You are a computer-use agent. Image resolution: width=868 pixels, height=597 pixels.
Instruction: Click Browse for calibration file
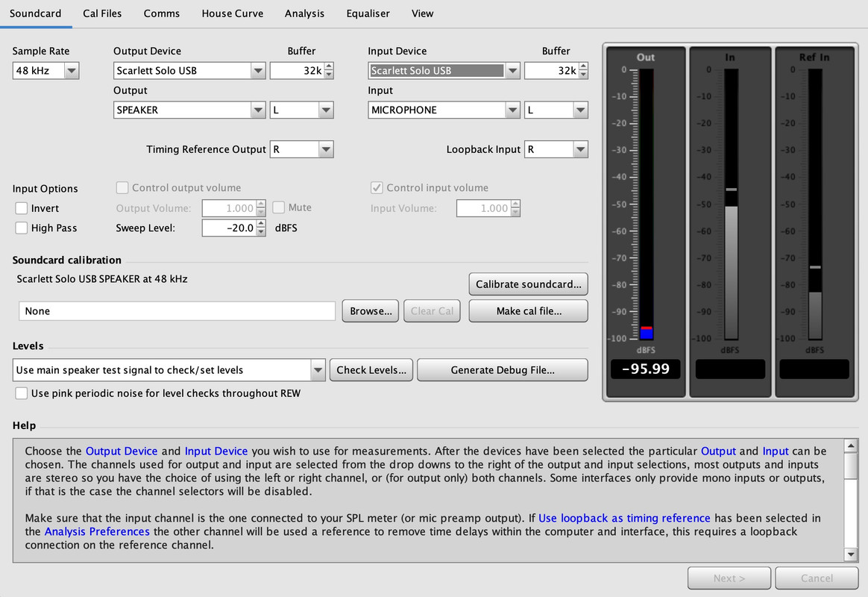click(x=371, y=311)
